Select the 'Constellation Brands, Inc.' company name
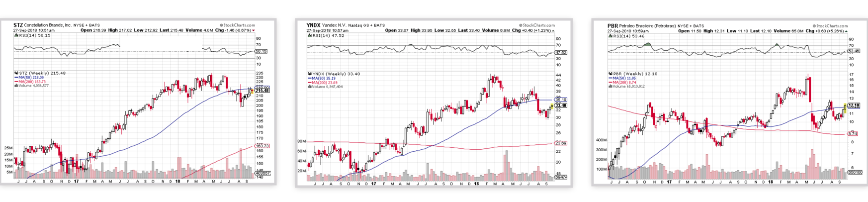Screen dimensions: 868x202 pyautogui.click(x=47, y=25)
